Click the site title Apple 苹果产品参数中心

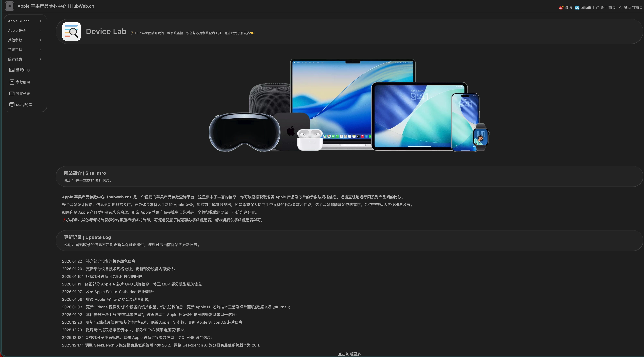(x=56, y=6)
